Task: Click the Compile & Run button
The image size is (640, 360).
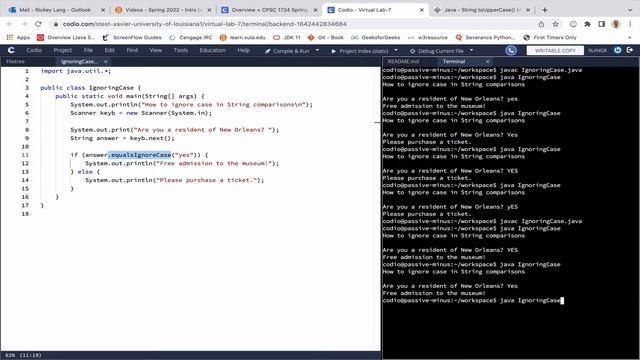Action: [x=287, y=51]
